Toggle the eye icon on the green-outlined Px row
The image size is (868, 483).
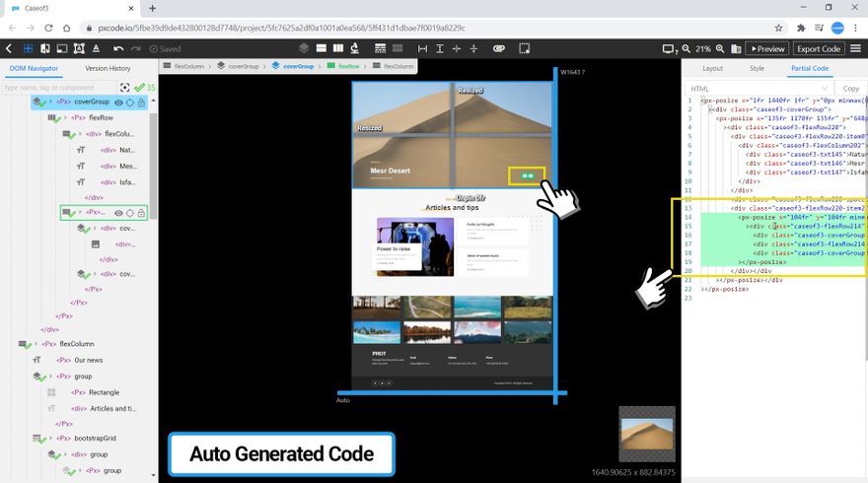click(x=118, y=212)
